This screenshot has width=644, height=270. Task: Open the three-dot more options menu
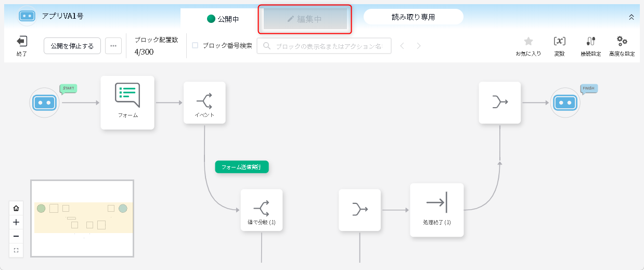pos(113,46)
